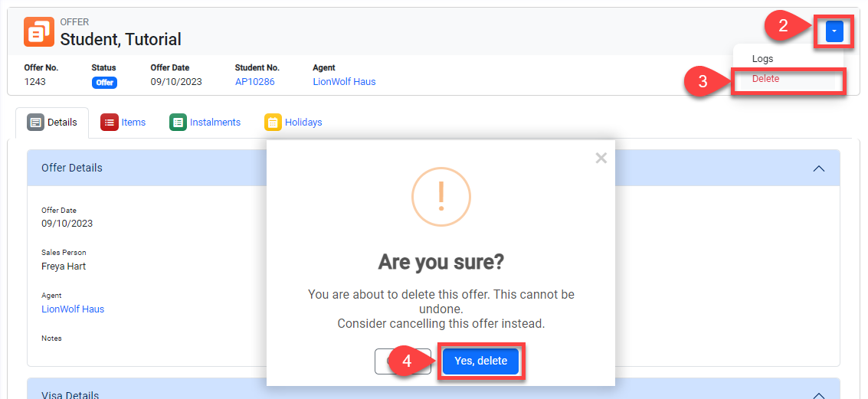Viewport: 868px width, 399px height.
Task: Open student number AP10286 link
Action: (254, 82)
